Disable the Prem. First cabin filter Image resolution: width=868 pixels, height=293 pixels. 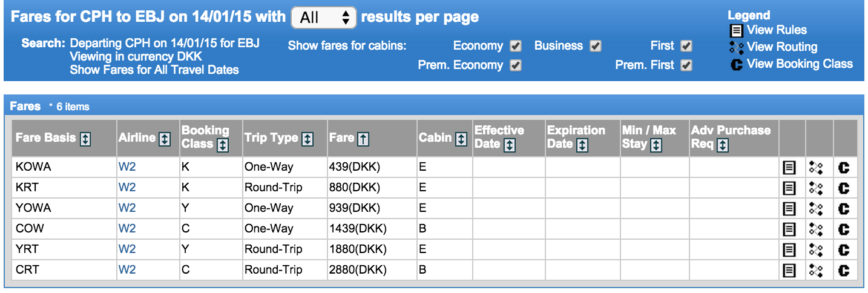click(686, 65)
